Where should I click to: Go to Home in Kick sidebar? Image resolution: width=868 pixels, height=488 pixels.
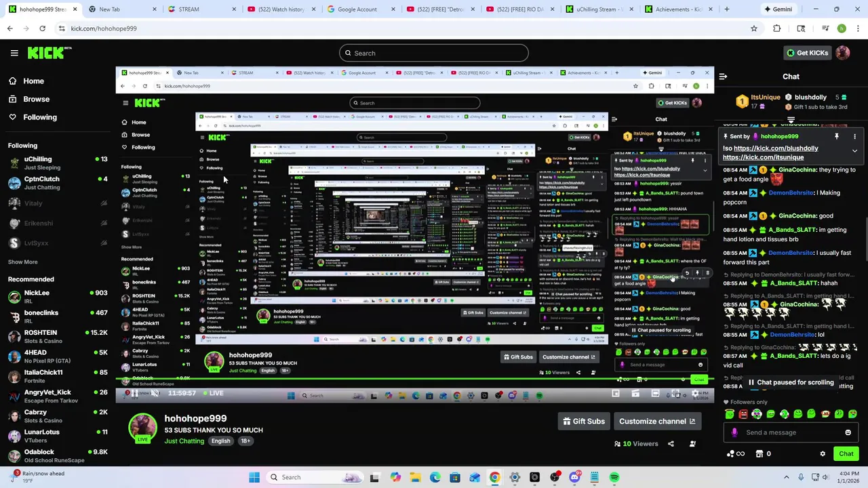click(26, 81)
